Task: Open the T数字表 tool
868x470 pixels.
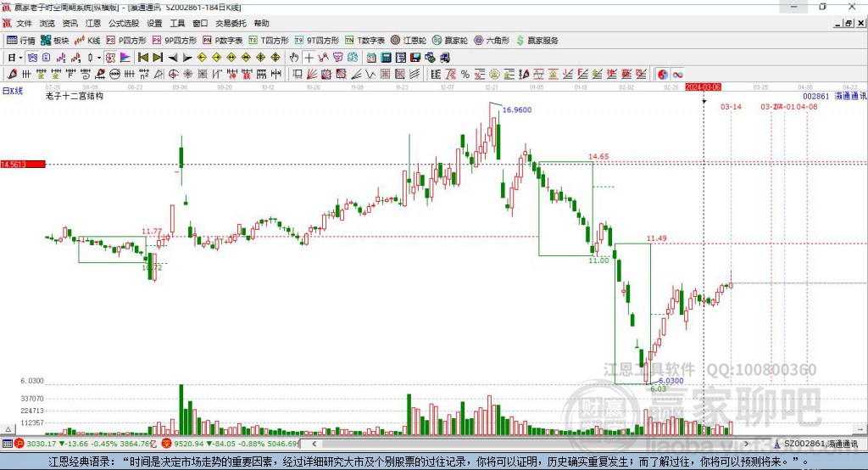Action: (364, 41)
